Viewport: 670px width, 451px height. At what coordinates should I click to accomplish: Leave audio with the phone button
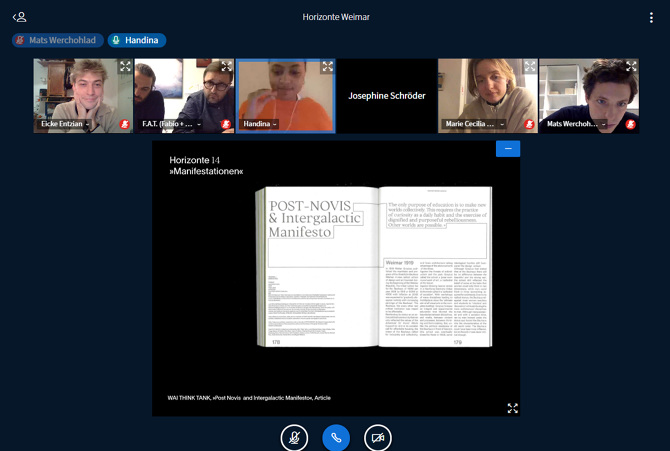[x=336, y=437]
